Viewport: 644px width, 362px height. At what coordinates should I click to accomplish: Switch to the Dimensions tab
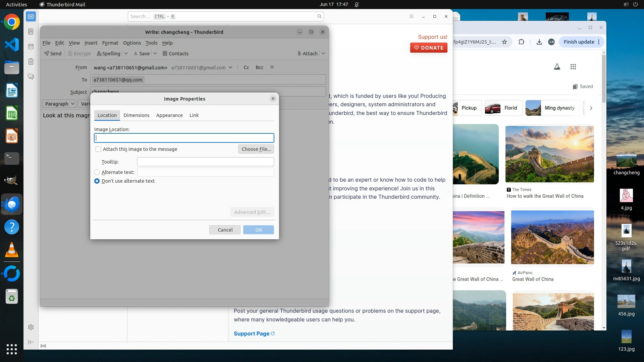tap(136, 115)
